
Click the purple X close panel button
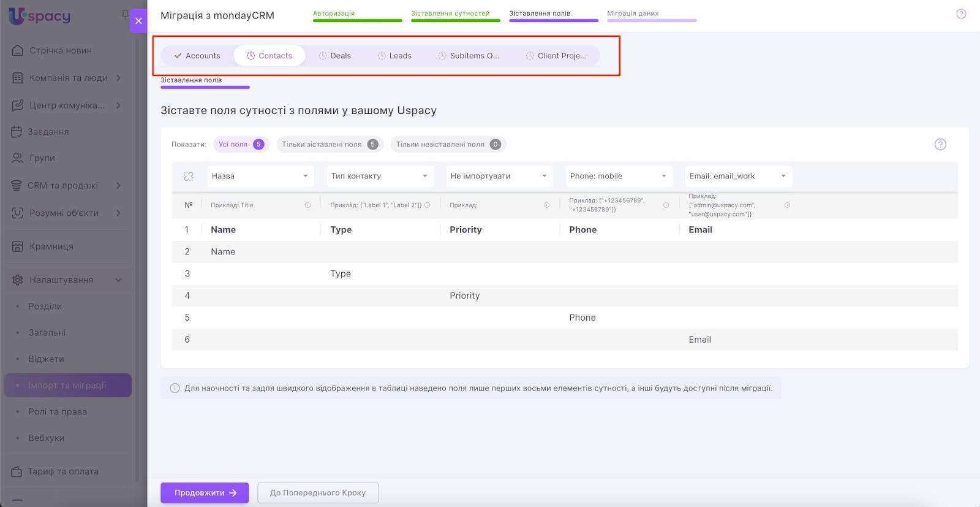[x=138, y=21]
